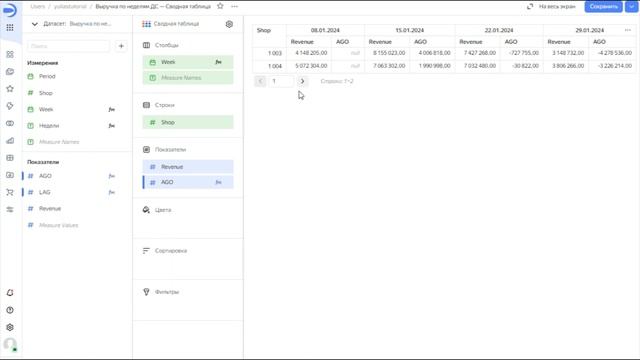Open the all-services grid icon in the sidebar
640x360 pixels.
(x=10, y=28)
